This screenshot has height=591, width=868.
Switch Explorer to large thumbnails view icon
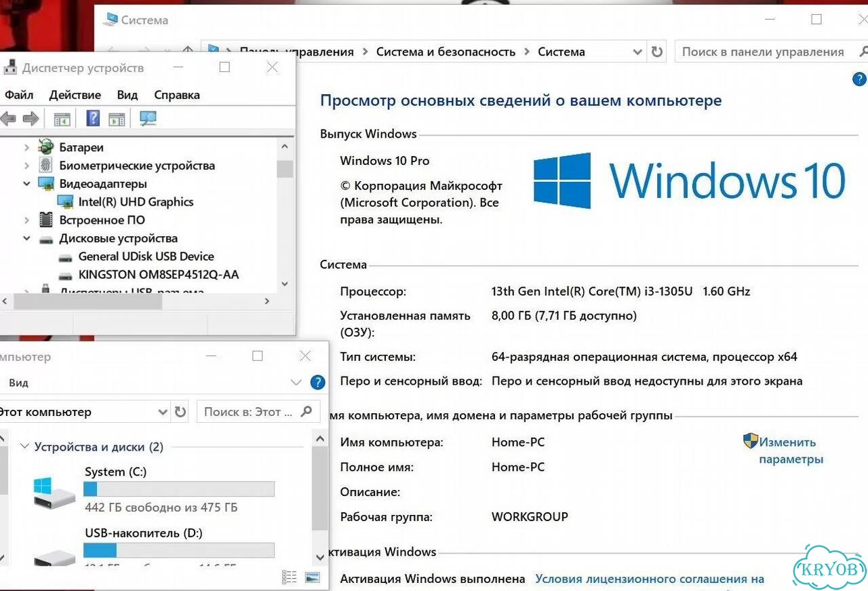pyautogui.click(x=313, y=577)
